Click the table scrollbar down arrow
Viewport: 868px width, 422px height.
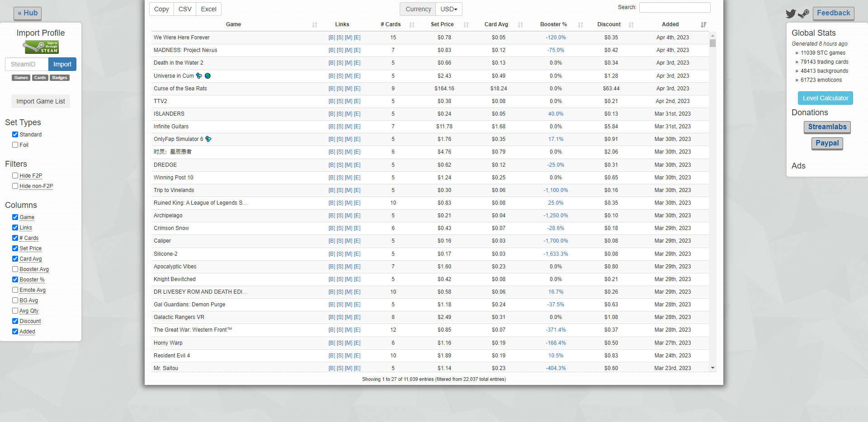[x=713, y=368]
